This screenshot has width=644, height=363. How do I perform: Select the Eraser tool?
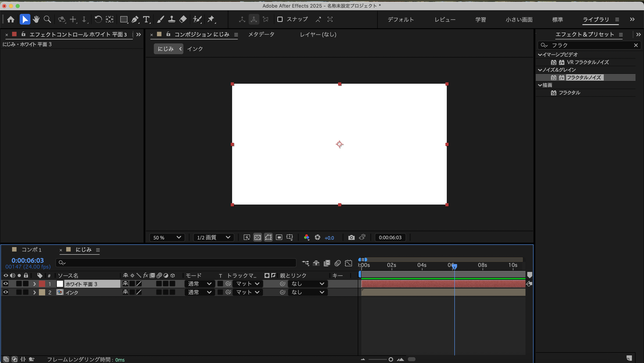[x=183, y=19]
